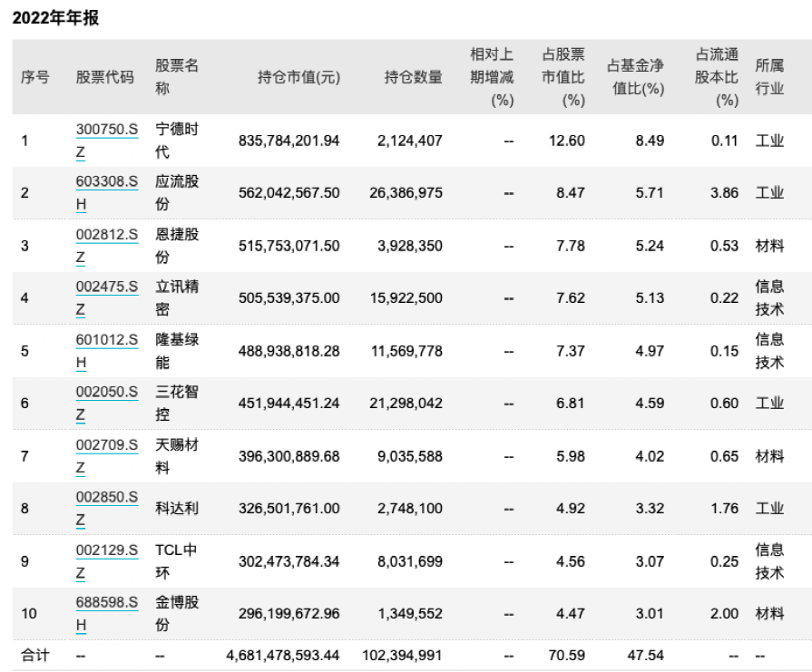Click holding quantity 21,298,042

click(x=406, y=404)
